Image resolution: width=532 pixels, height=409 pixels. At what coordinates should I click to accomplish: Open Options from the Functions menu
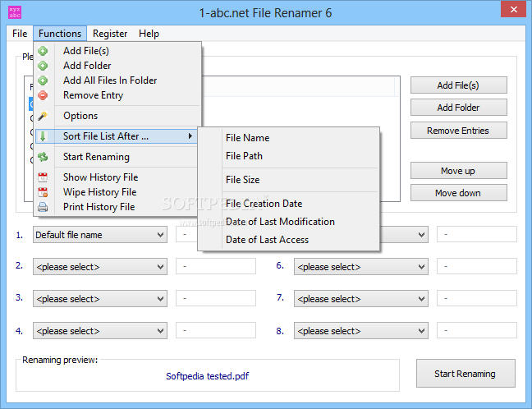point(117,116)
